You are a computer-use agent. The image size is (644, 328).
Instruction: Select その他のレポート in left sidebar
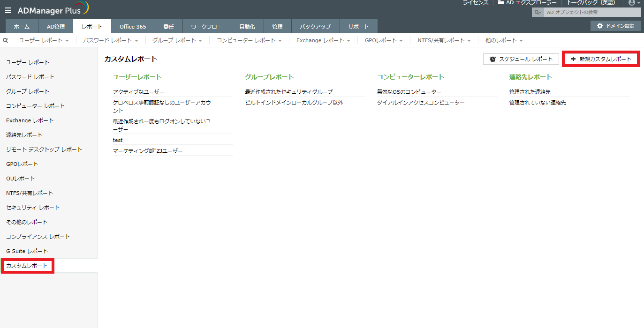27,222
